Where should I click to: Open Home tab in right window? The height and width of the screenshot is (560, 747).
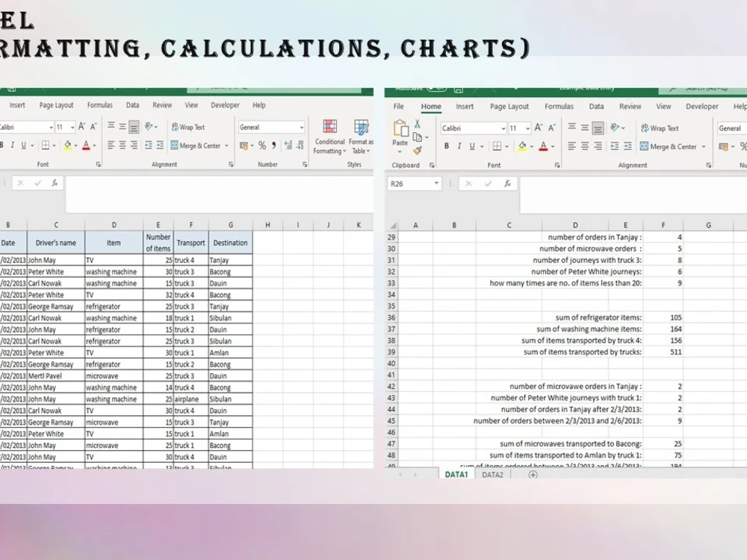click(431, 107)
